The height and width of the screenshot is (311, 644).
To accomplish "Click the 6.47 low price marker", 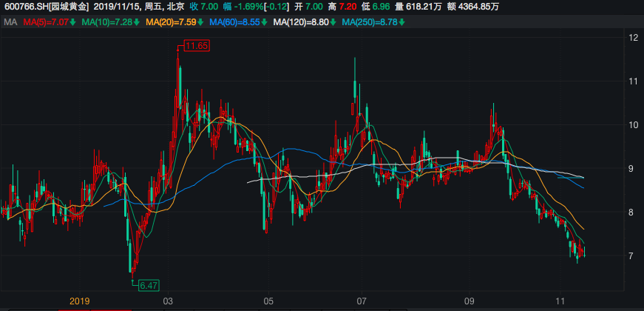I will click(x=149, y=285).
